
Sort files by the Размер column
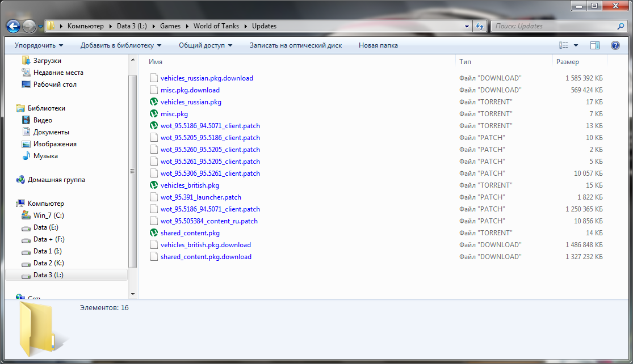(x=568, y=62)
